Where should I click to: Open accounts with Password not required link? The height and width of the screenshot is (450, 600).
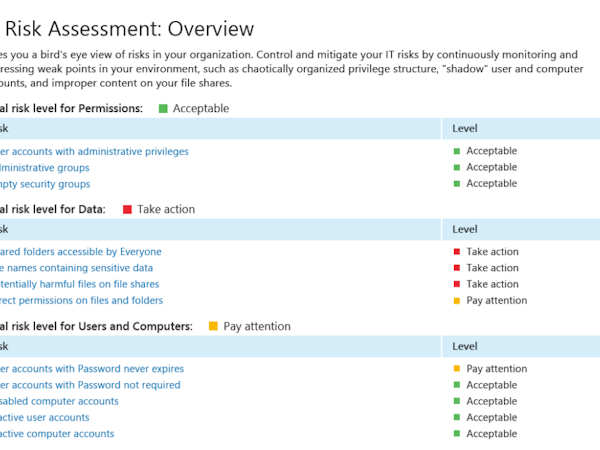90,385
